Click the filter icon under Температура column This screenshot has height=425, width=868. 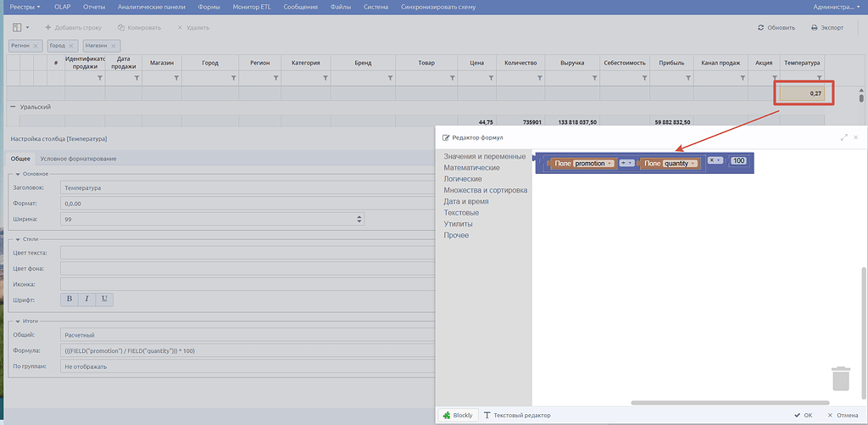click(819, 79)
